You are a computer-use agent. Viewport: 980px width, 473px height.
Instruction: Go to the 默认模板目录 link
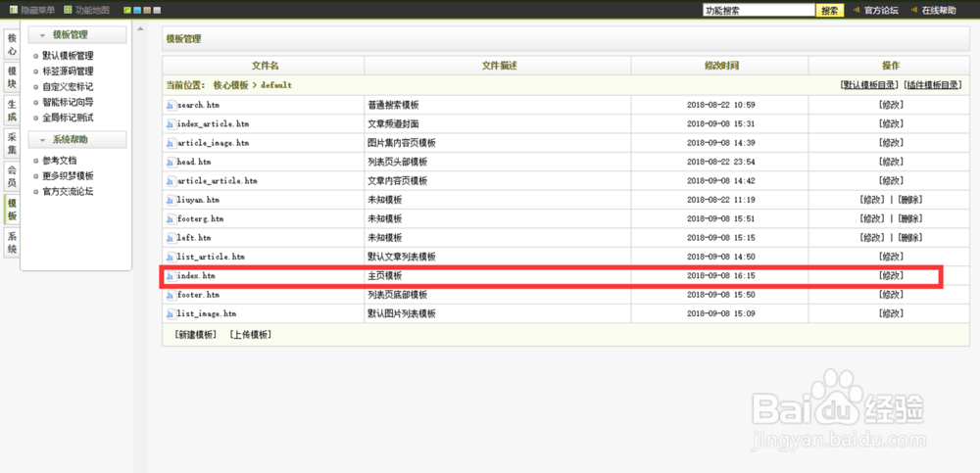click(870, 85)
